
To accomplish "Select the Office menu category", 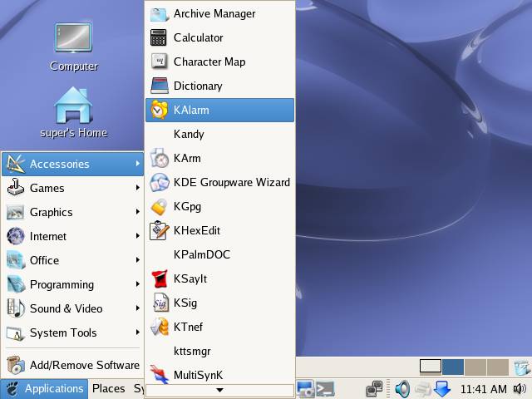I will 44,260.
